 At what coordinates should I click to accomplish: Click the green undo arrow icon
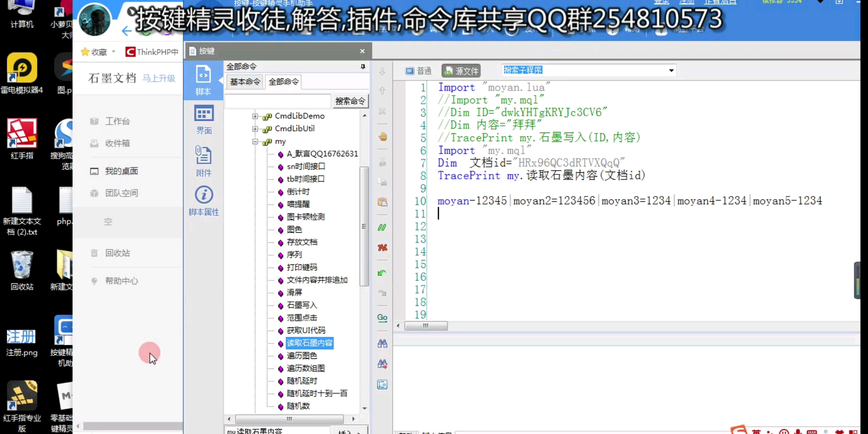[x=382, y=273]
